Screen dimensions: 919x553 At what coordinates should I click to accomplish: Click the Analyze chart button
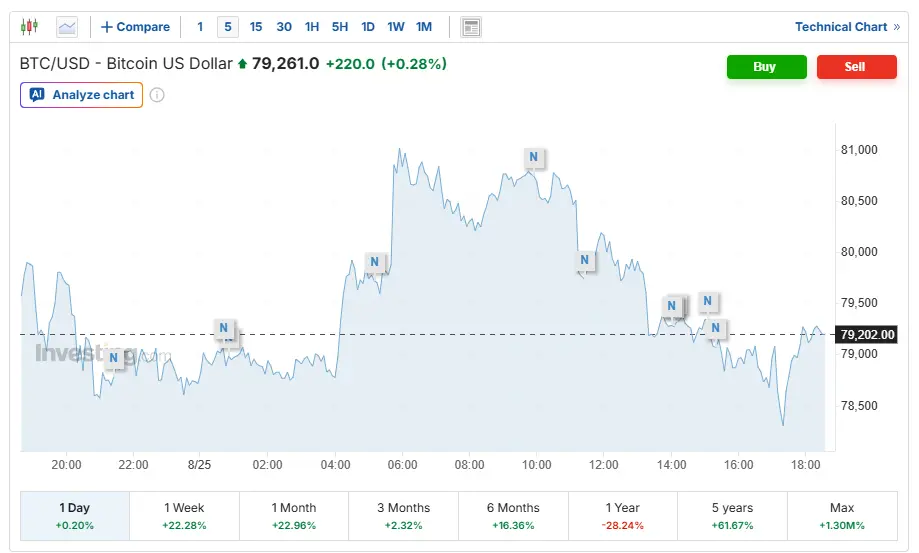click(81, 95)
